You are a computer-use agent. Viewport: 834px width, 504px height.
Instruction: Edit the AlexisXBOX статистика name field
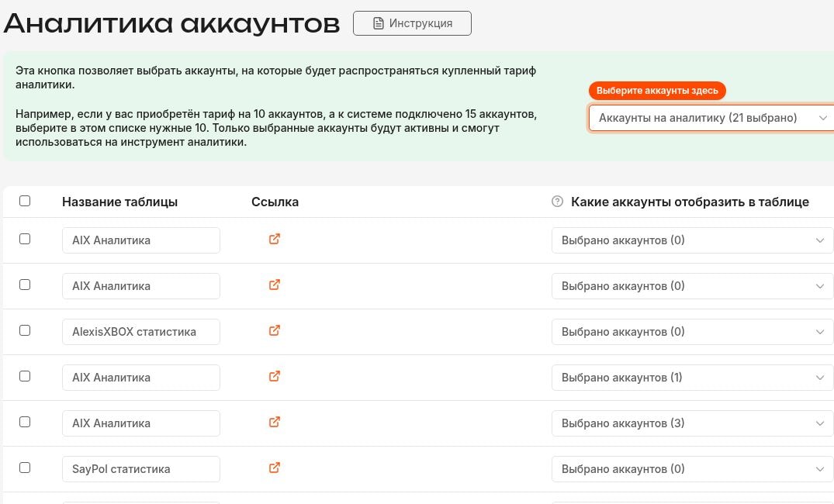click(141, 332)
